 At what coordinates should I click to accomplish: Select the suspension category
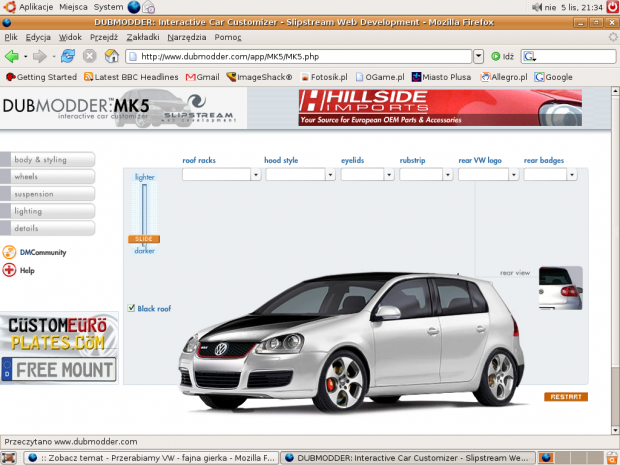pos(47,194)
